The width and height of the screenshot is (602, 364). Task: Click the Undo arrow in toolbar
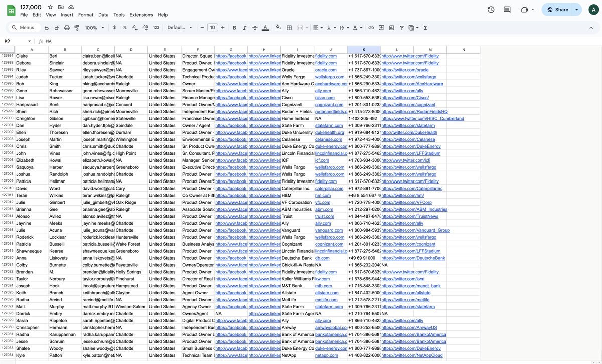[x=46, y=28]
